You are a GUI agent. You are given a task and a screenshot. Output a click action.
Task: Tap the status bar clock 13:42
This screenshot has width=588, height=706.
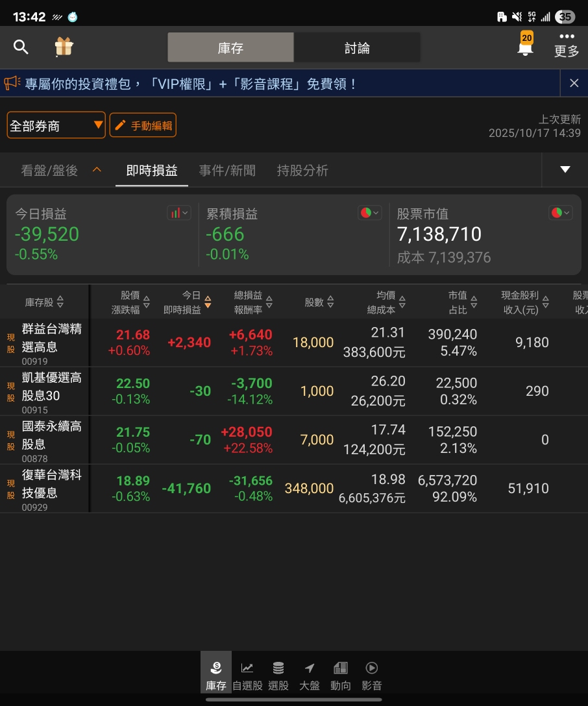(x=29, y=17)
